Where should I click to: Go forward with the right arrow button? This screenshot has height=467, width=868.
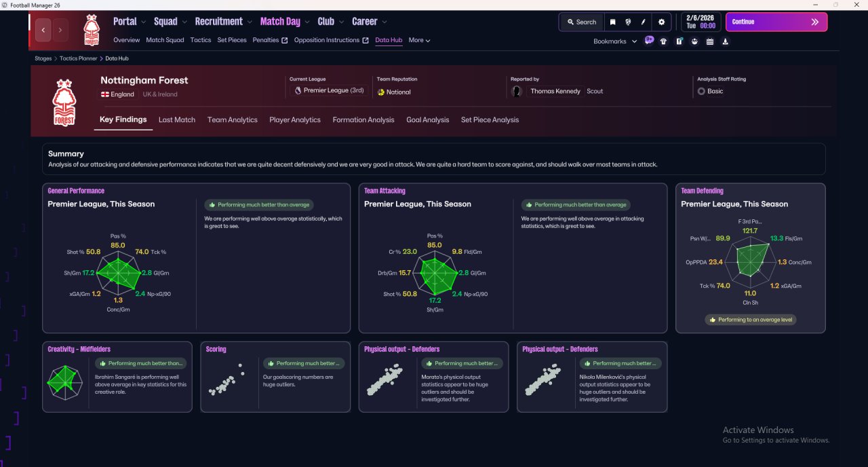(60, 30)
